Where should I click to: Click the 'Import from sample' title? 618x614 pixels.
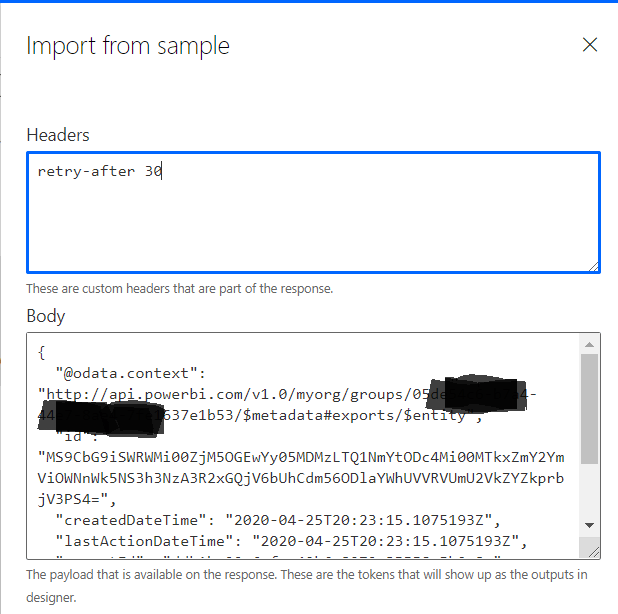[128, 45]
